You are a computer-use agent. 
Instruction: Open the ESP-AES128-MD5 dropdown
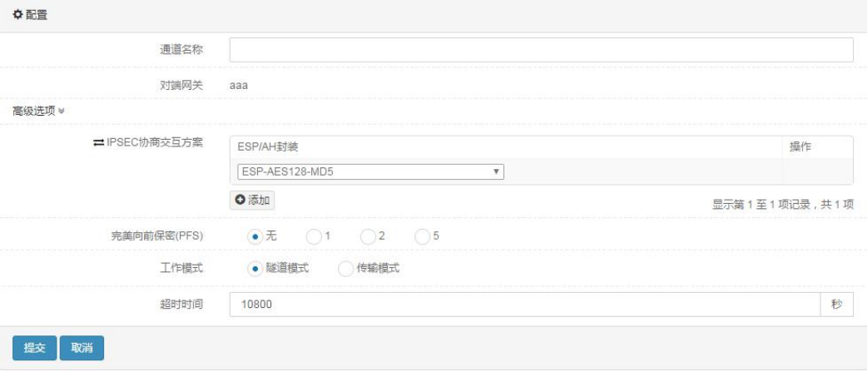tap(371, 171)
